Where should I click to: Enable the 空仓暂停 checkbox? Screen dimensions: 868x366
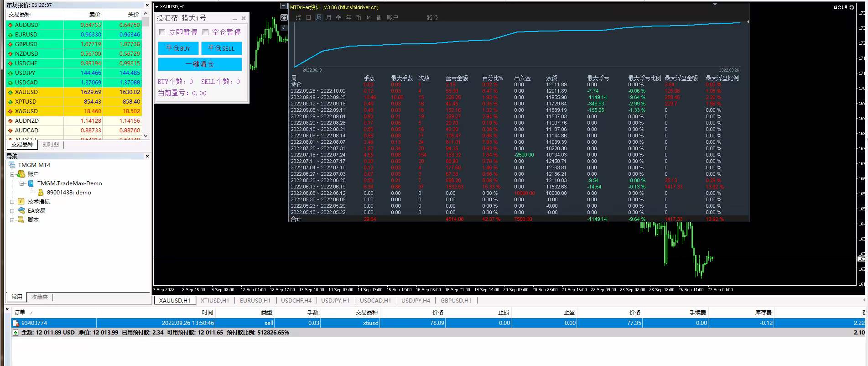(205, 32)
